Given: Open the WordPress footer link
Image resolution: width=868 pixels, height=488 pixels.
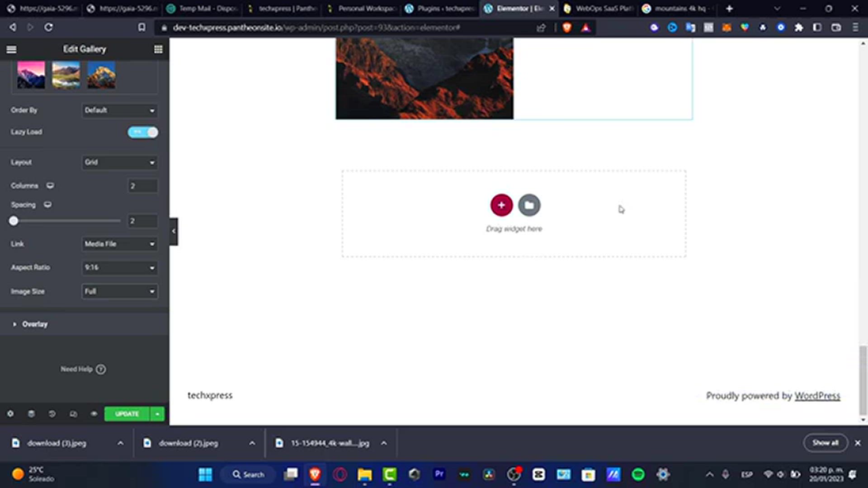Looking at the screenshot, I should [x=817, y=396].
